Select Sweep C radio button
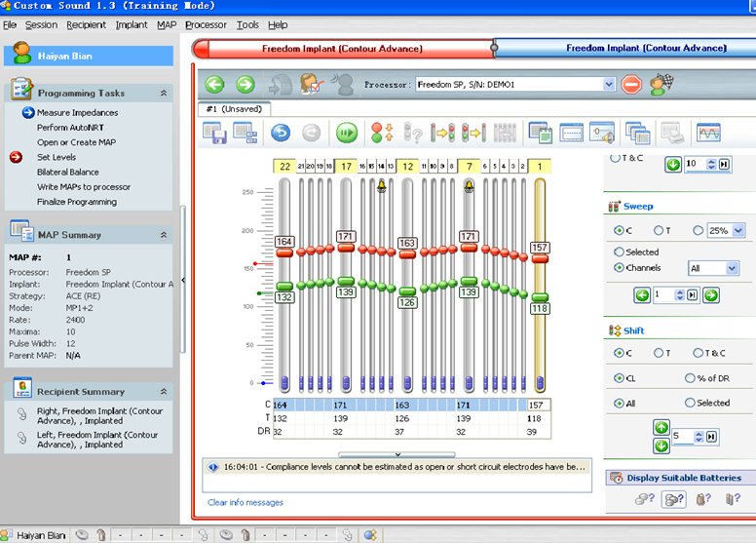 coord(619,231)
